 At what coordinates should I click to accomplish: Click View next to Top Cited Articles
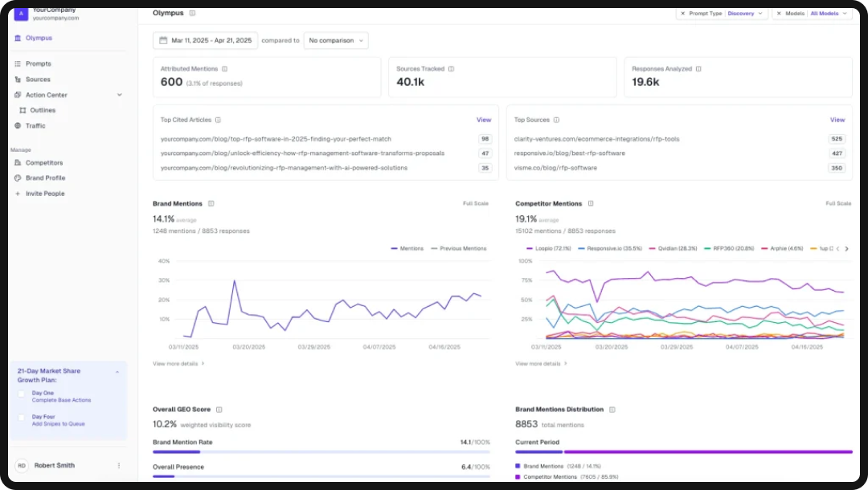pyautogui.click(x=484, y=119)
